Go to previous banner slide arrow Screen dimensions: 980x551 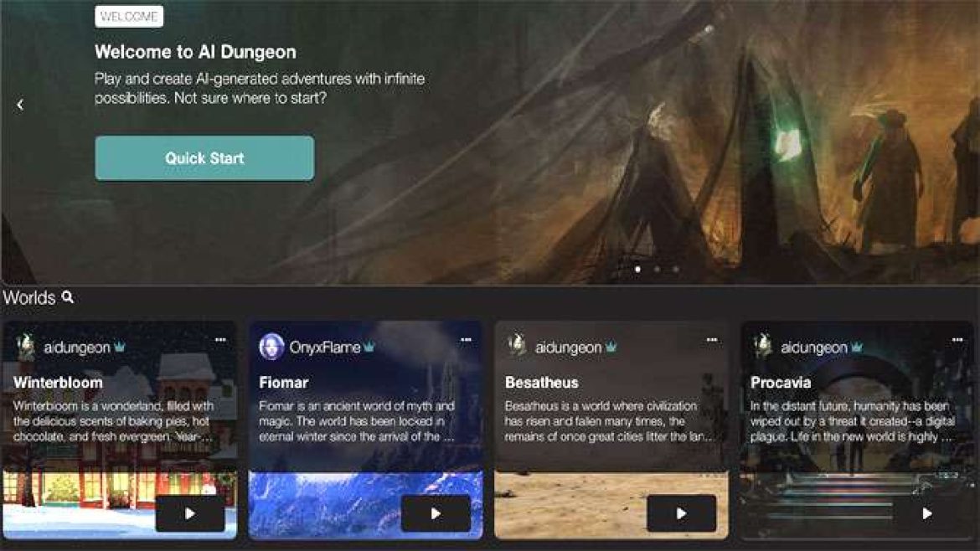click(20, 105)
